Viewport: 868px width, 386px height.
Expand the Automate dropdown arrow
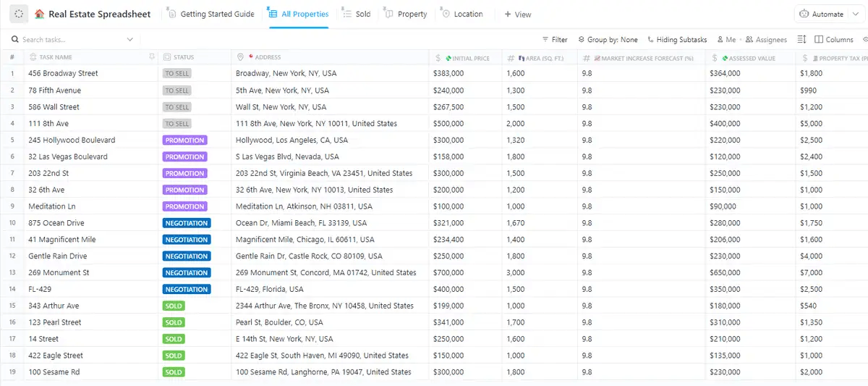pos(856,14)
